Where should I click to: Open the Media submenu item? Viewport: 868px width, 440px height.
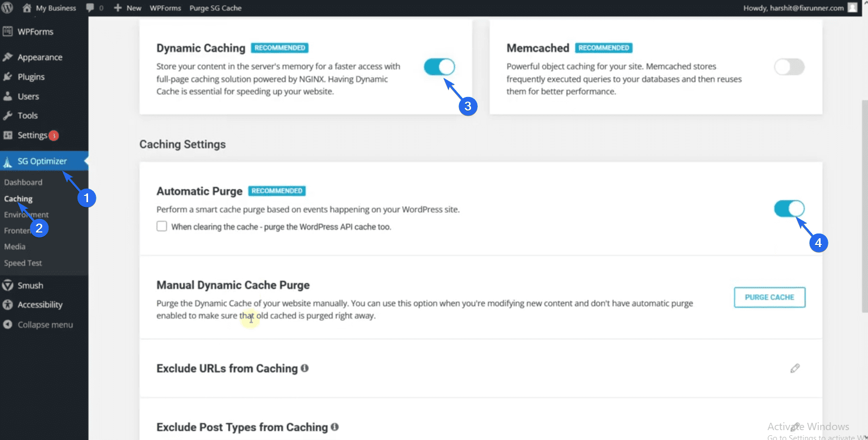[x=15, y=247]
